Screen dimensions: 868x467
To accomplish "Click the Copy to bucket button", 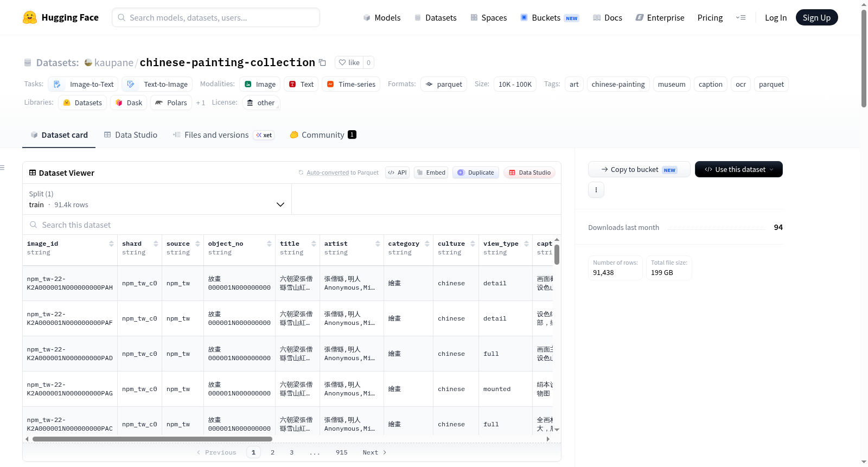I will pyautogui.click(x=639, y=169).
